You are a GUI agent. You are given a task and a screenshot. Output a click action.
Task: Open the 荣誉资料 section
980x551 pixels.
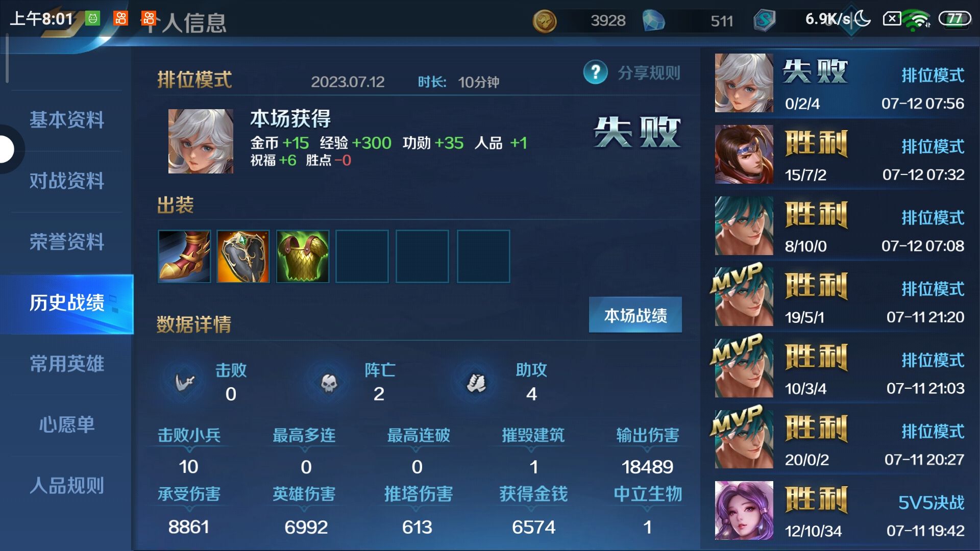point(67,242)
